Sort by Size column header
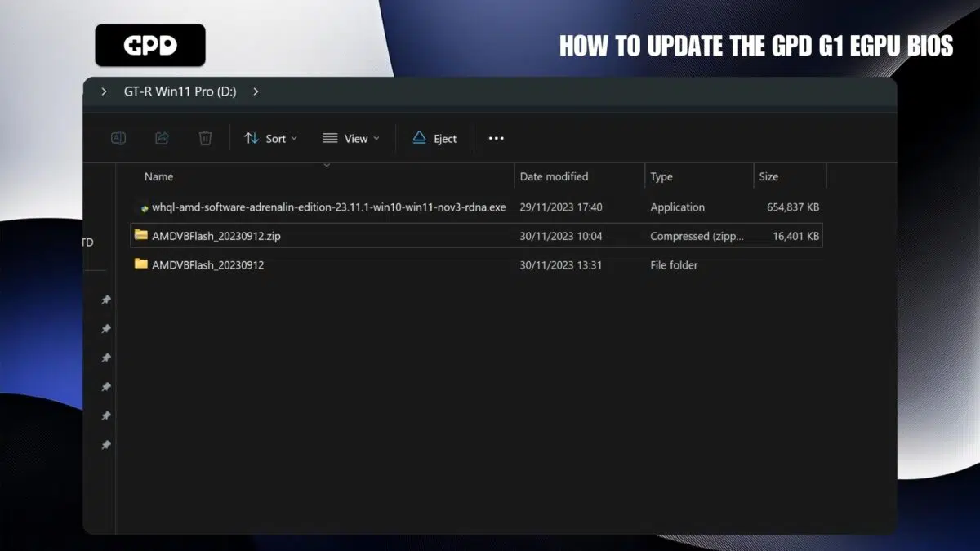This screenshot has height=551, width=980. (x=768, y=176)
